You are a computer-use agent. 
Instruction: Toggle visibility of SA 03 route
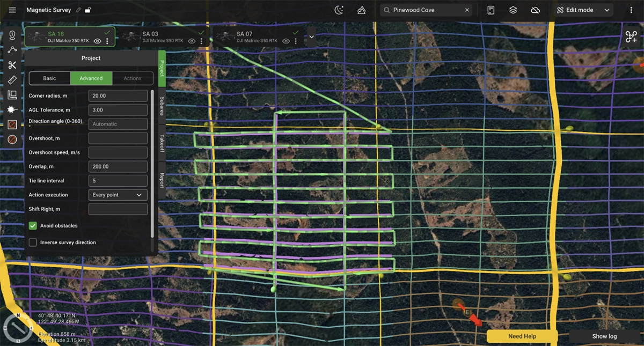192,41
